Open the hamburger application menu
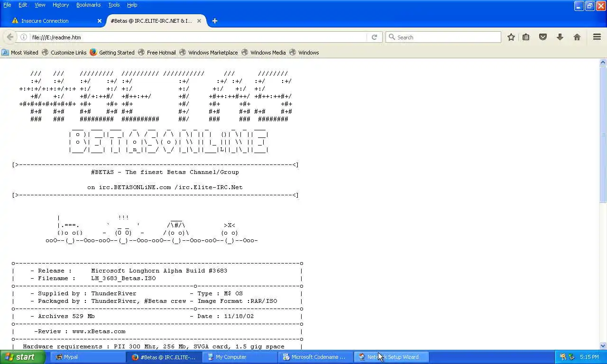 click(597, 37)
